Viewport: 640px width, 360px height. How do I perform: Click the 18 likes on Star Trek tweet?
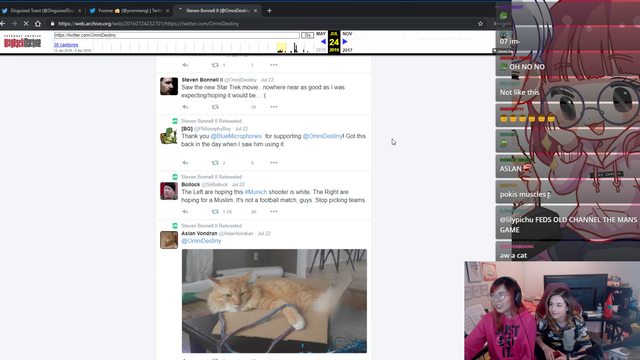coord(253,107)
